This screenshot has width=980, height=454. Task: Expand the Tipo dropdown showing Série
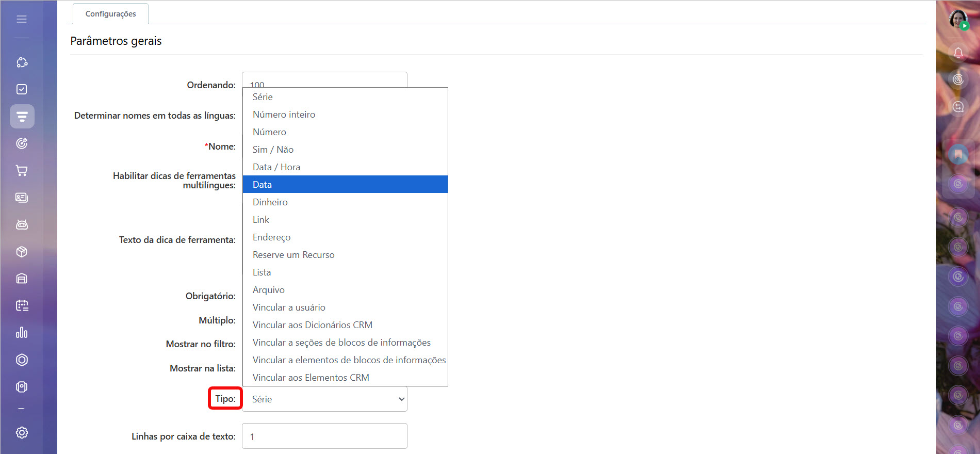tap(324, 399)
